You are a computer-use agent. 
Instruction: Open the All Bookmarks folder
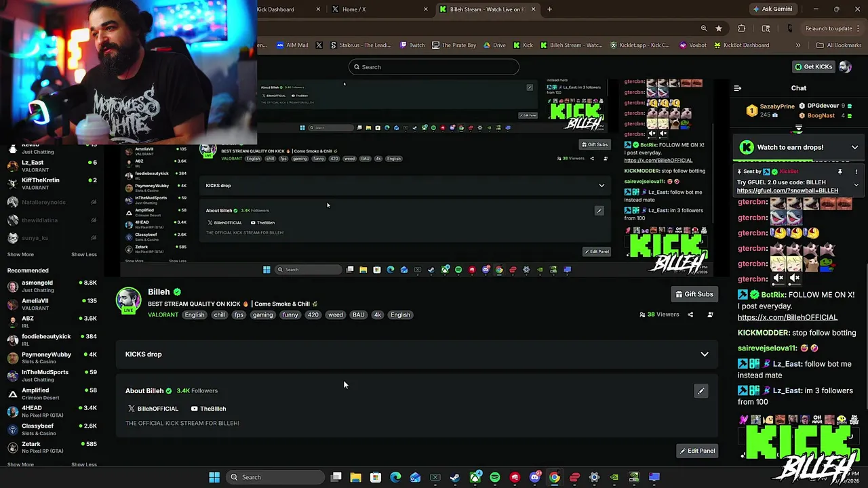pyautogui.click(x=839, y=45)
